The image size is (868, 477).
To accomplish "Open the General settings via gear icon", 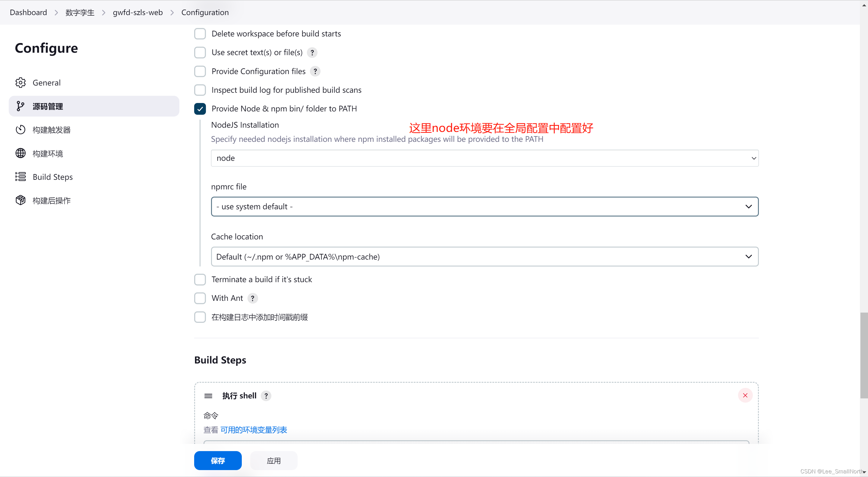I will [x=20, y=83].
